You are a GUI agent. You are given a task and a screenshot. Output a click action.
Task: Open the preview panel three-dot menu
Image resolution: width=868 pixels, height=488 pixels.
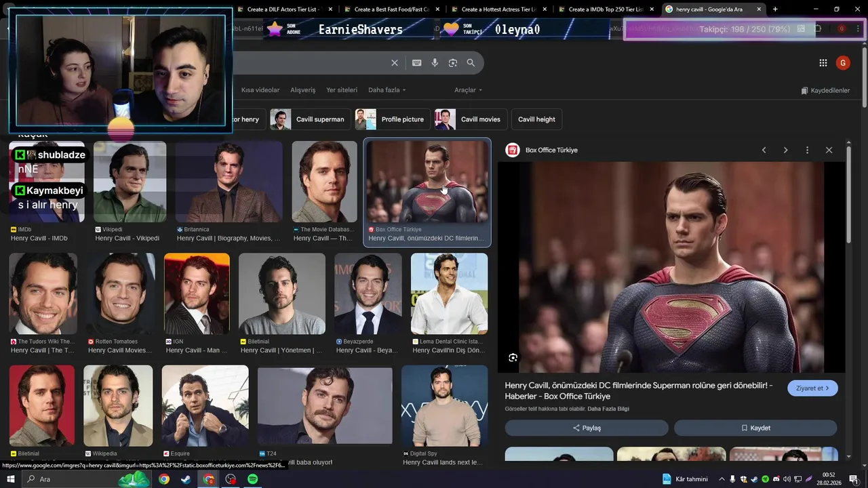coord(807,150)
